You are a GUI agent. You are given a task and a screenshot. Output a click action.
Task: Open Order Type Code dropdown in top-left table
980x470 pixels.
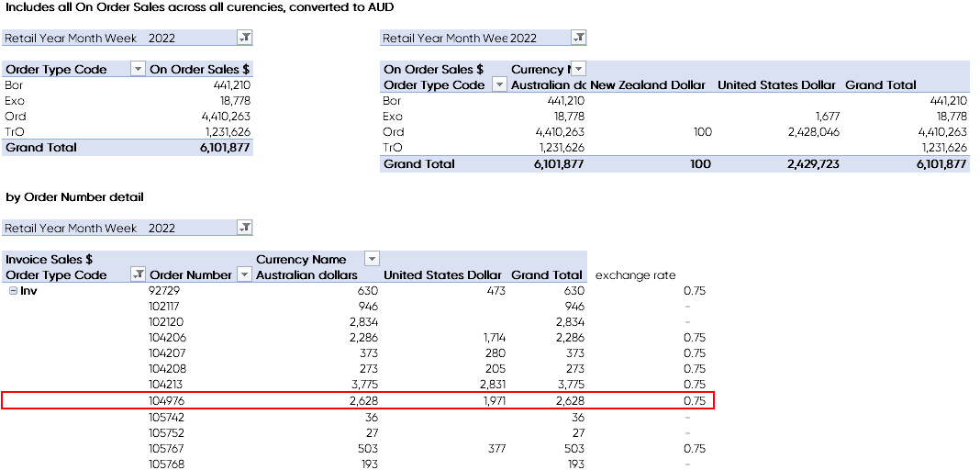pos(138,69)
